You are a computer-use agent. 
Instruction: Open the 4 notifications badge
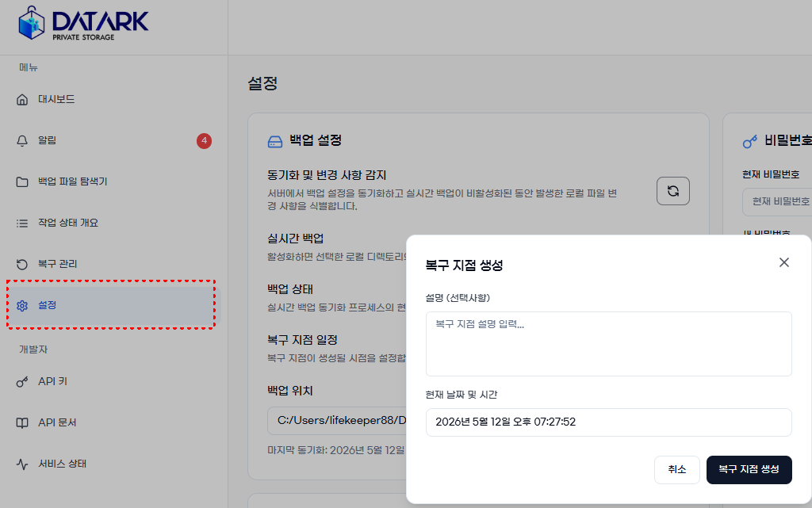(204, 141)
